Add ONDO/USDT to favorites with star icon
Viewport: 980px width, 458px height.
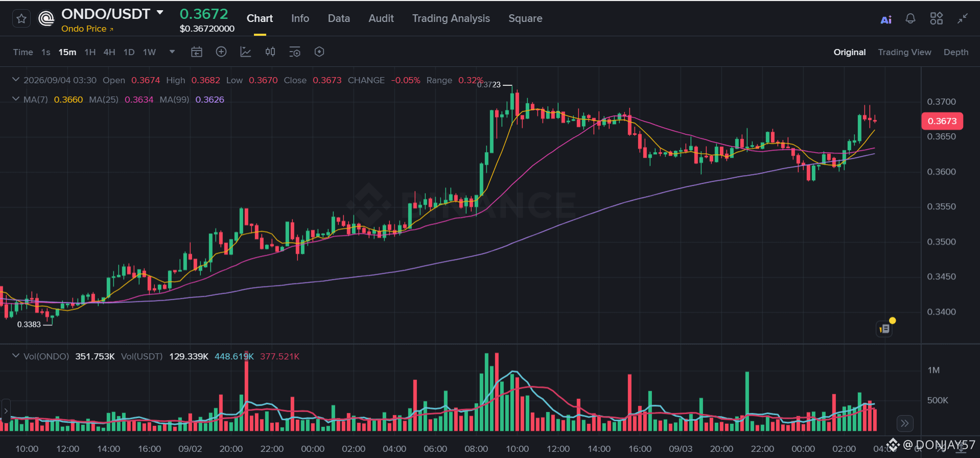click(21, 19)
